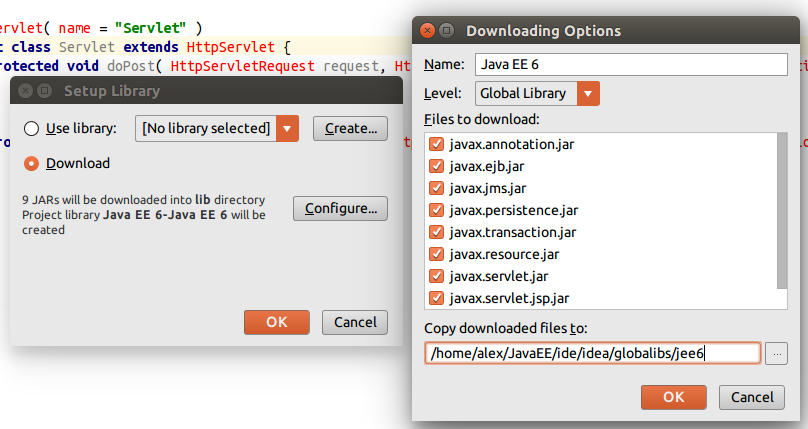Image resolution: width=808 pixels, height=429 pixels.
Task: Confirm Downloading Options with OK
Action: pos(673,397)
